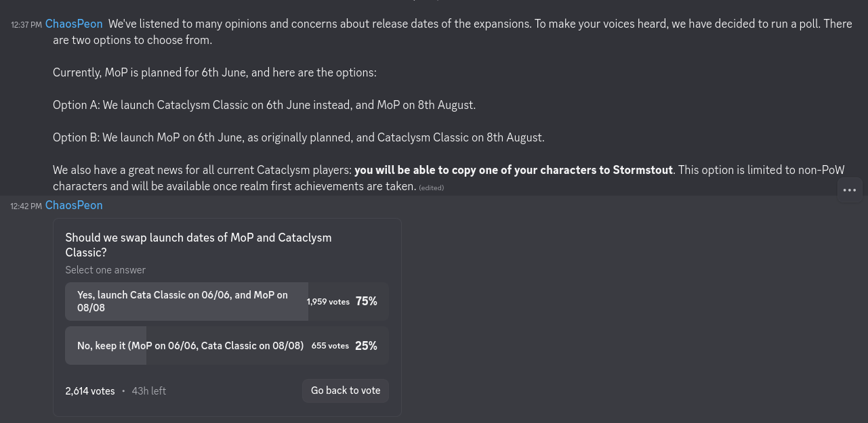Click the ChaosPeon username on the 12:37 PM message
This screenshot has width=868, height=423.
(74, 24)
